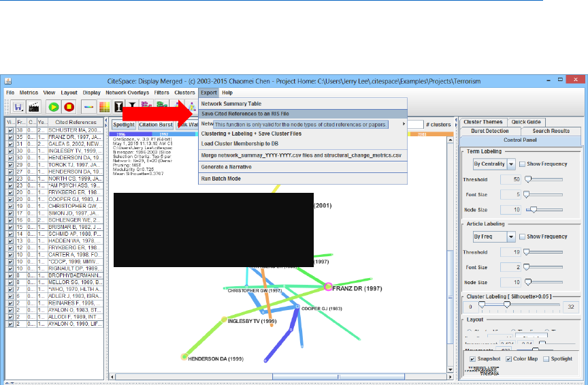
Task: Open the Clusters menu
Action: (184, 93)
